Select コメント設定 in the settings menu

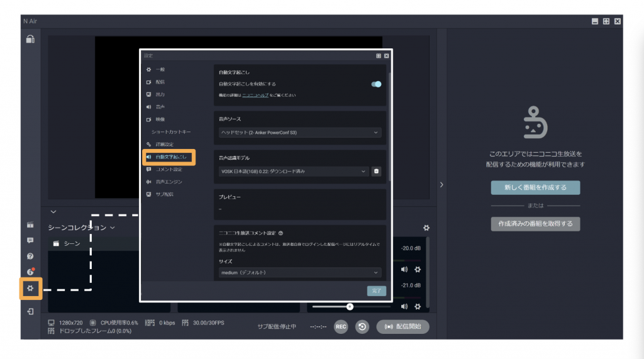coord(169,169)
